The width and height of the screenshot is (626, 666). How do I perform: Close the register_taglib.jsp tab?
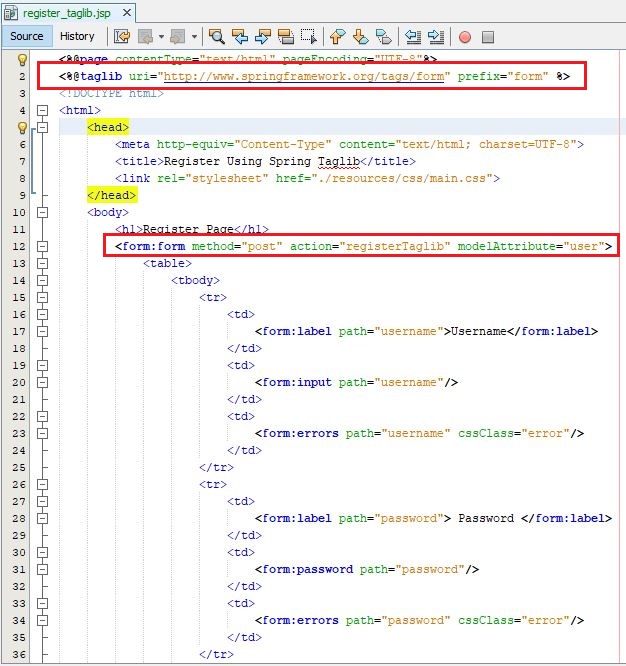(x=127, y=13)
